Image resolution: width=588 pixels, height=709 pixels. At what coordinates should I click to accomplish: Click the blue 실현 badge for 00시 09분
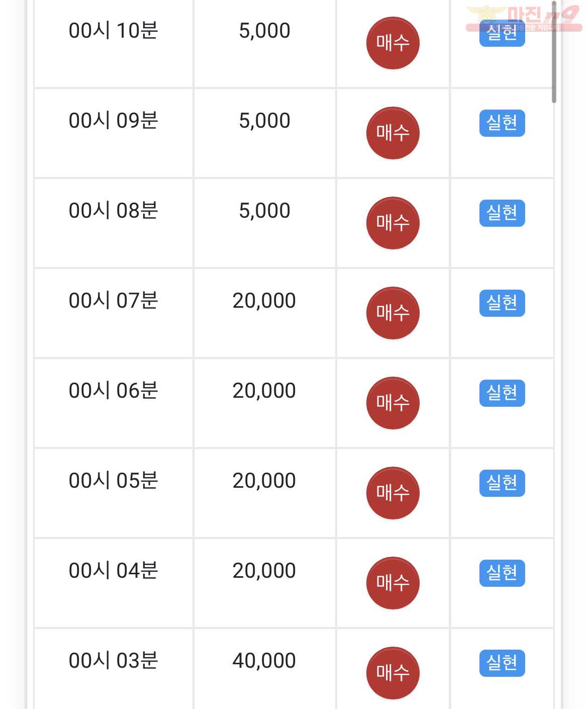(x=502, y=123)
